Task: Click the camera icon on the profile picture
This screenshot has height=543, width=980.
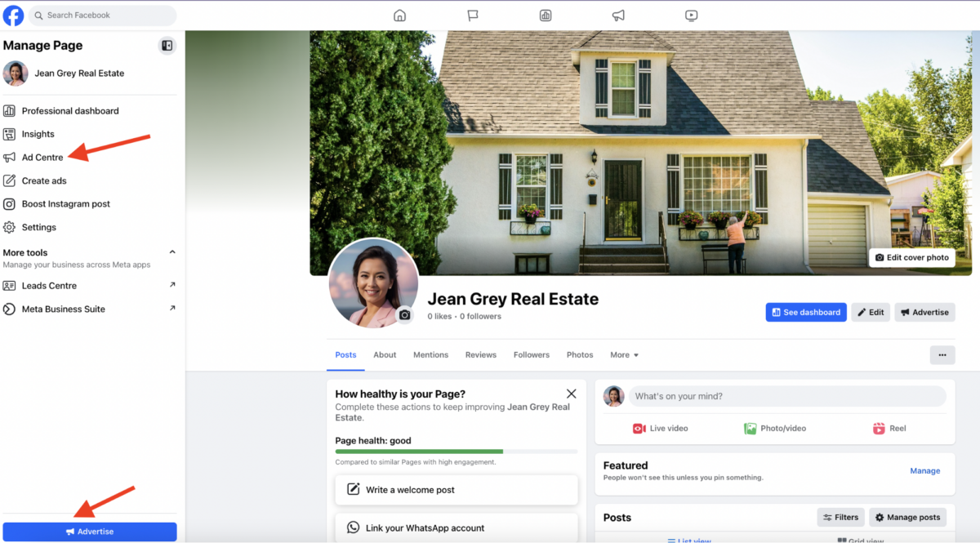Action: 406,315
